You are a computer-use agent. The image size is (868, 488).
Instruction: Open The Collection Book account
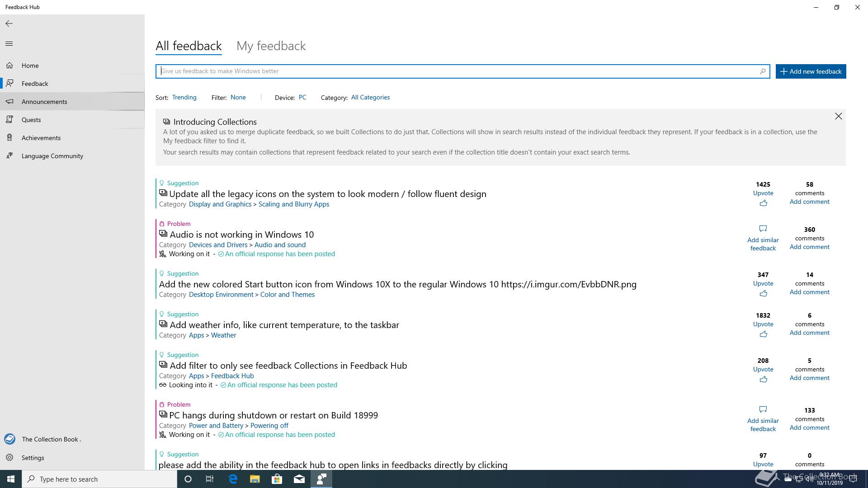(x=72, y=439)
